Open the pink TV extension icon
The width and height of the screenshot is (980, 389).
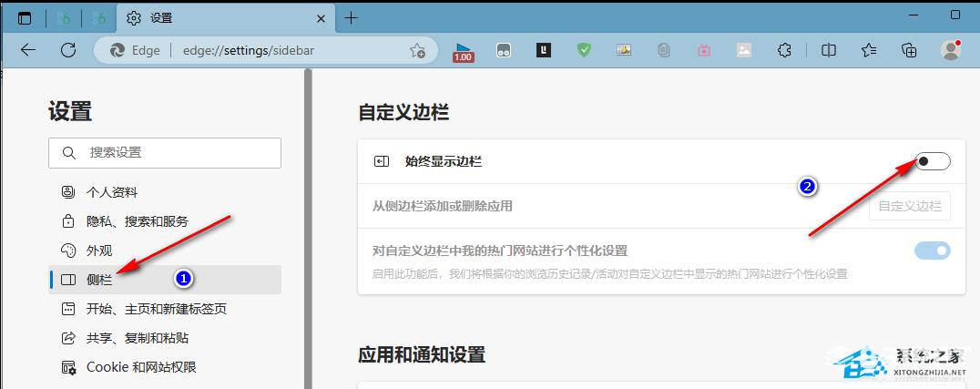pos(704,51)
